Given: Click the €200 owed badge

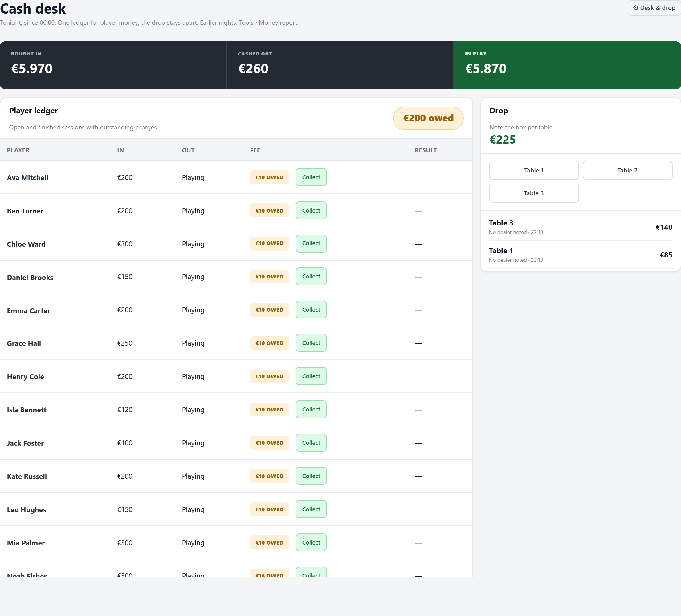Looking at the screenshot, I should pos(428,118).
